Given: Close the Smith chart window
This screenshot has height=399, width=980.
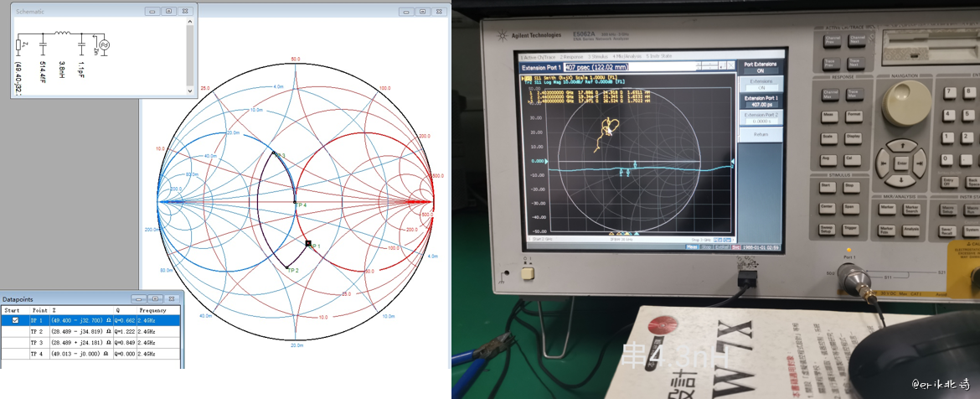Looking at the screenshot, I should tap(438, 12).
